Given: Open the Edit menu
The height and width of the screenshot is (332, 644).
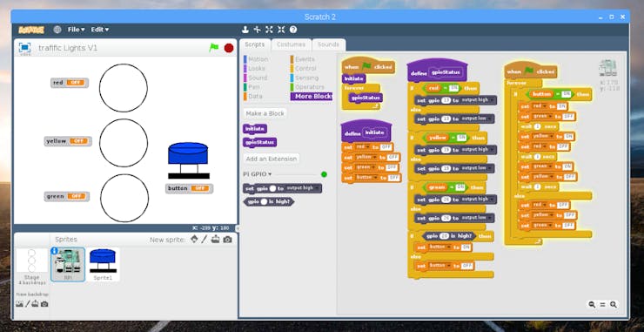Looking at the screenshot, I should coord(100,30).
